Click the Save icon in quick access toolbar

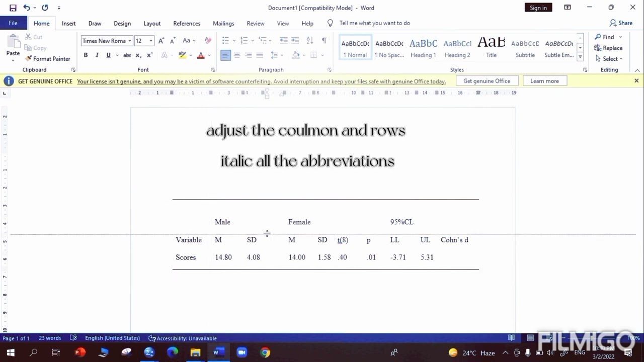click(x=13, y=8)
